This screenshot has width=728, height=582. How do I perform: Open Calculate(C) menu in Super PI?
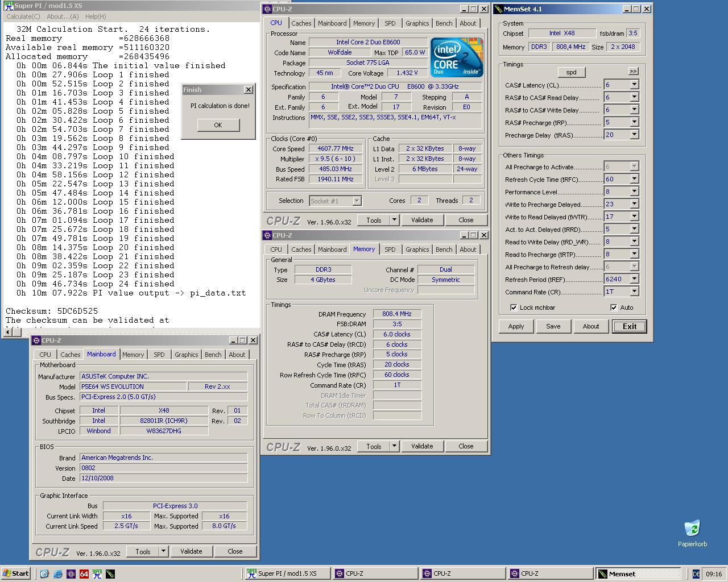(x=23, y=16)
